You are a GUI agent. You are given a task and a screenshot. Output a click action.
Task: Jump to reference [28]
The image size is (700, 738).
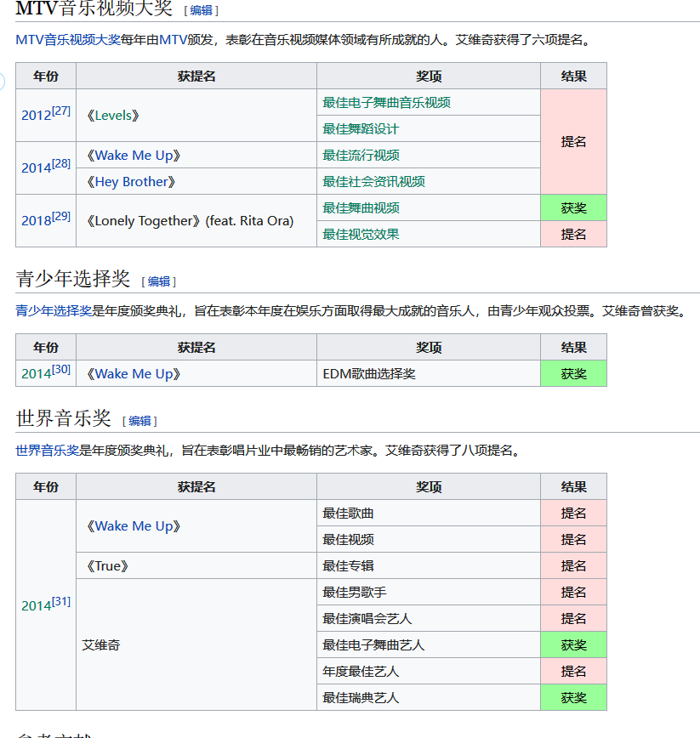point(61,163)
